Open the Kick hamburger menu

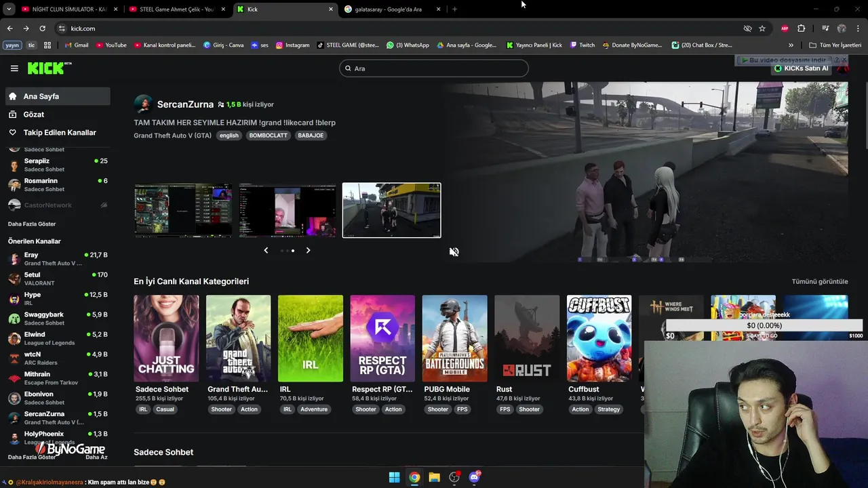(x=14, y=68)
